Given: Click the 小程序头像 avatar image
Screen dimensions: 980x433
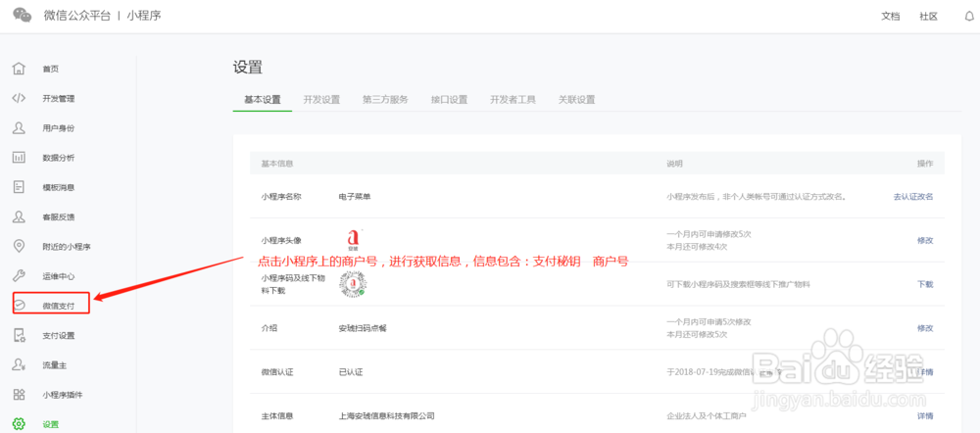Looking at the screenshot, I should [x=354, y=239].
